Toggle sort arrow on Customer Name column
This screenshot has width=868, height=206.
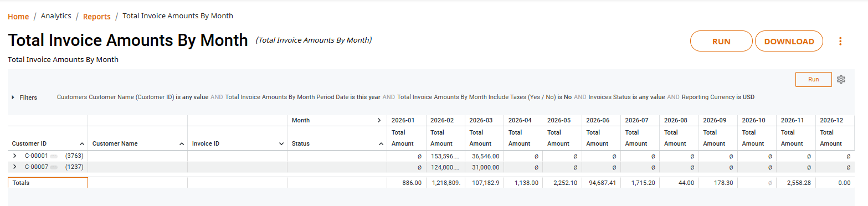[x=182, y=143]
